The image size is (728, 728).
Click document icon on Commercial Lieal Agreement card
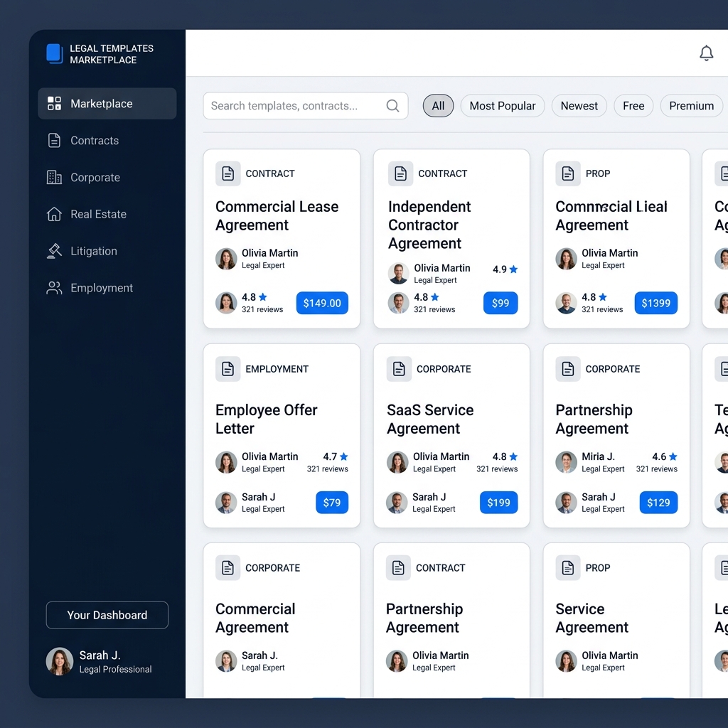click(x=568, y=173)
